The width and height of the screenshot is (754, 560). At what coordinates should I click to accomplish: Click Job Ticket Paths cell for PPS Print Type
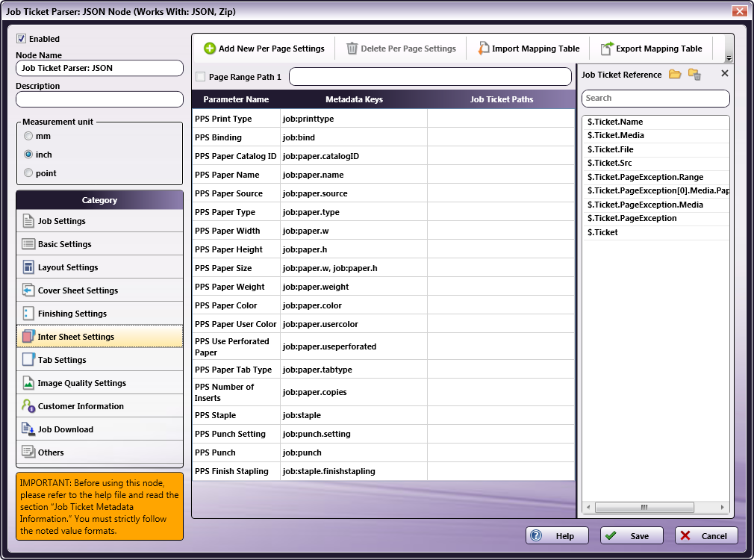click(x=501, y=119)
